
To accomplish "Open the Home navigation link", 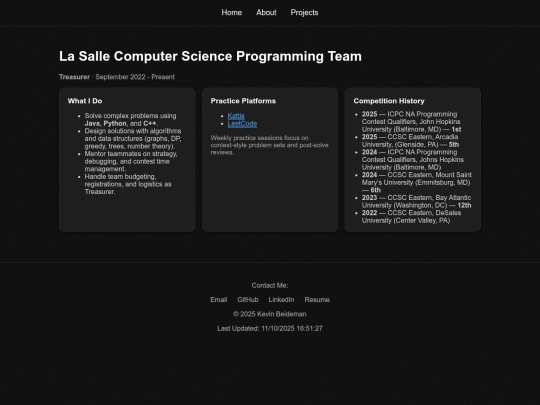I will click(231, 13).
